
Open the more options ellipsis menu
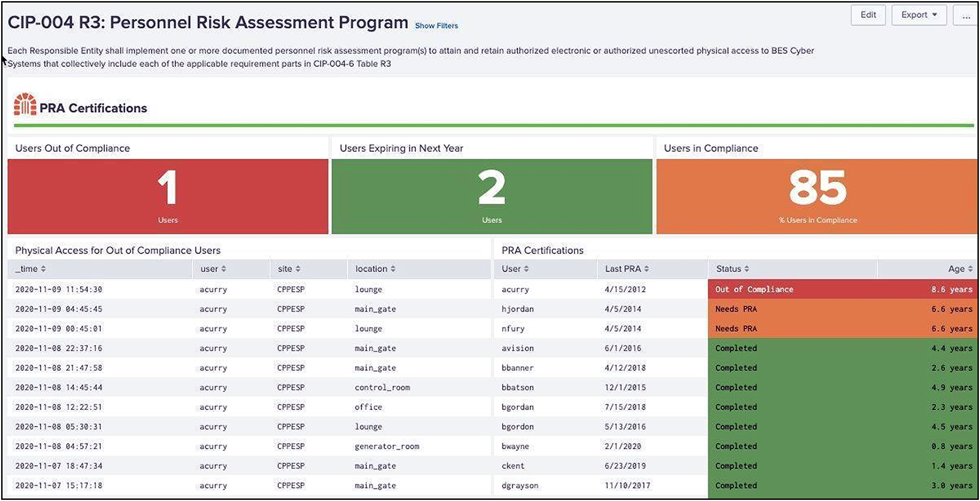pos(965,15)
